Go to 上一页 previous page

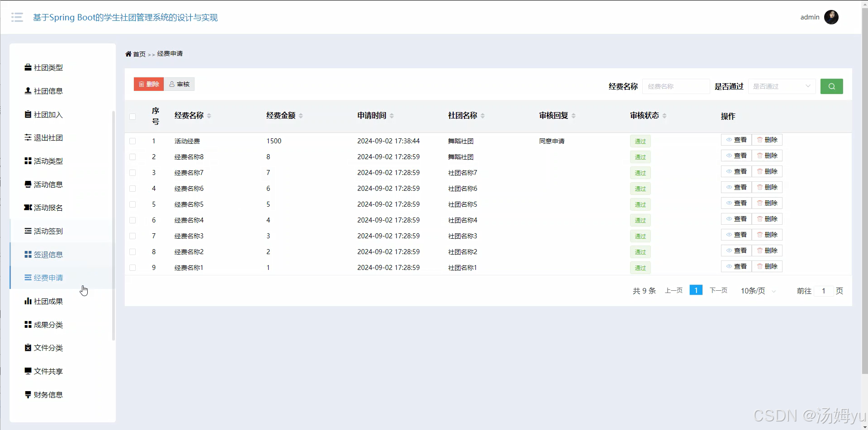(674, 290)
